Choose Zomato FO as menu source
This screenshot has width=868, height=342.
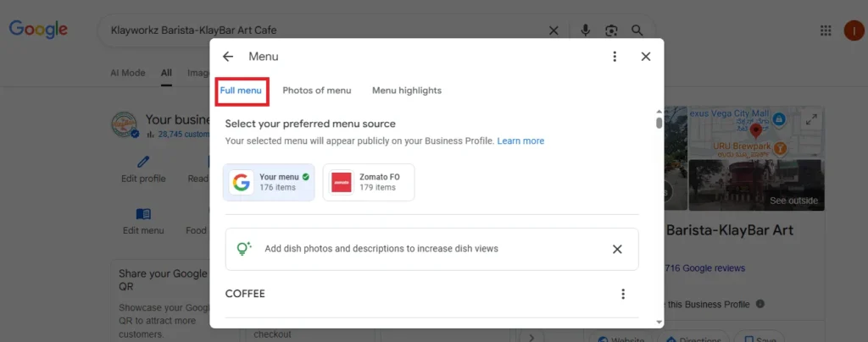369,182
